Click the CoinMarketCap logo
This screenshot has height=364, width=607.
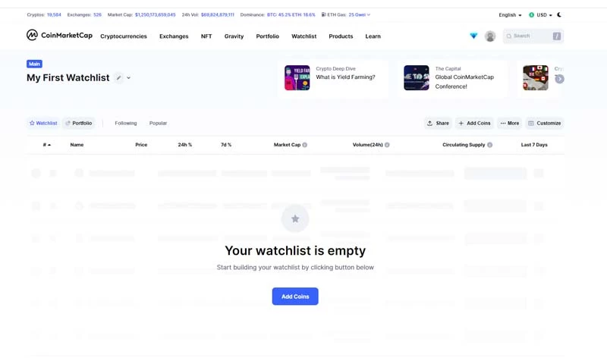(x=59, y=36)
